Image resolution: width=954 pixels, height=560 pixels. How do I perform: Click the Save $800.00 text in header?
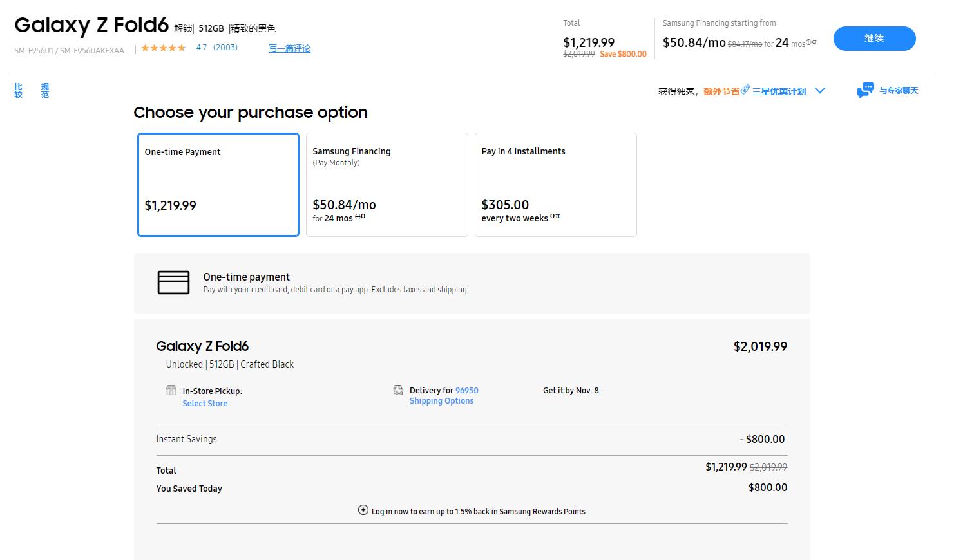point(623,54)
